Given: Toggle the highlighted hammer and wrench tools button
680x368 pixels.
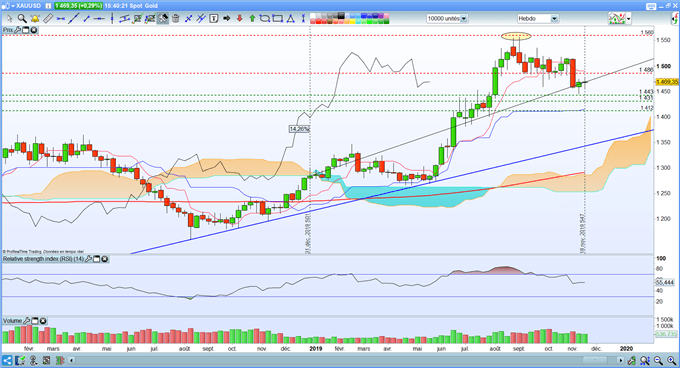Looking at the screenshot, I should (x=163, y=19).
